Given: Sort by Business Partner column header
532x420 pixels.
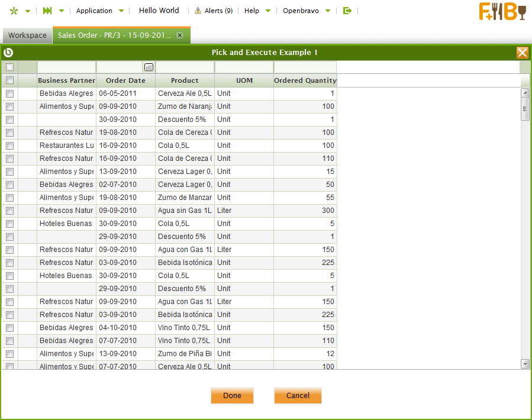Looking at the screenshot, I should point(66,80).
